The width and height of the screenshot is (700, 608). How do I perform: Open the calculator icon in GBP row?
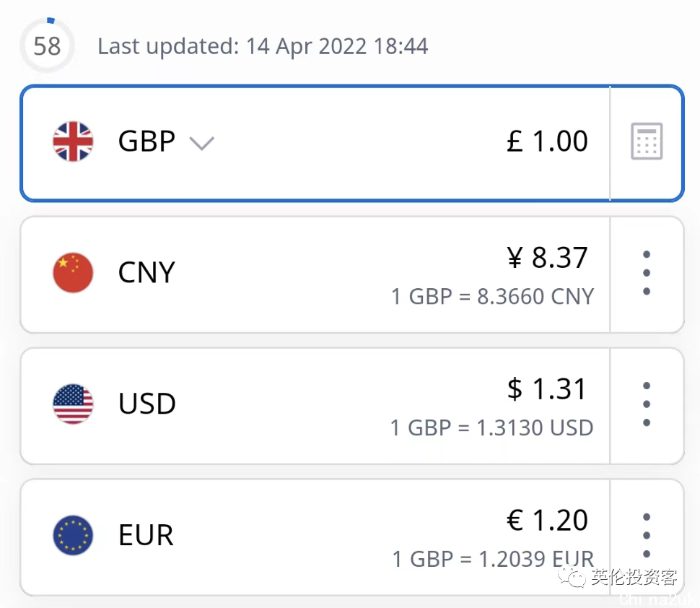point(647,142)
